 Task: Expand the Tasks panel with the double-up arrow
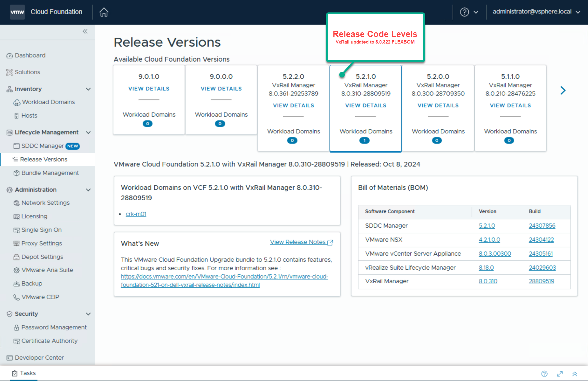(575, 374)
